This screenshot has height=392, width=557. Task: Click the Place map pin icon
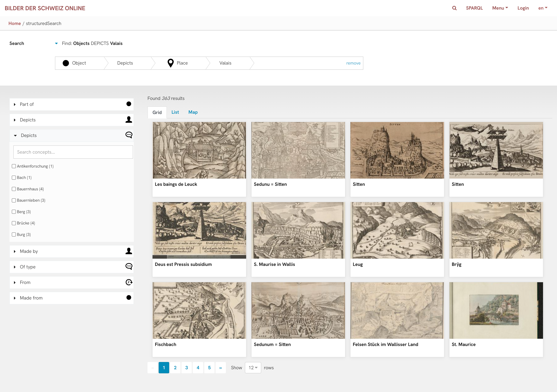click(171, 63)
